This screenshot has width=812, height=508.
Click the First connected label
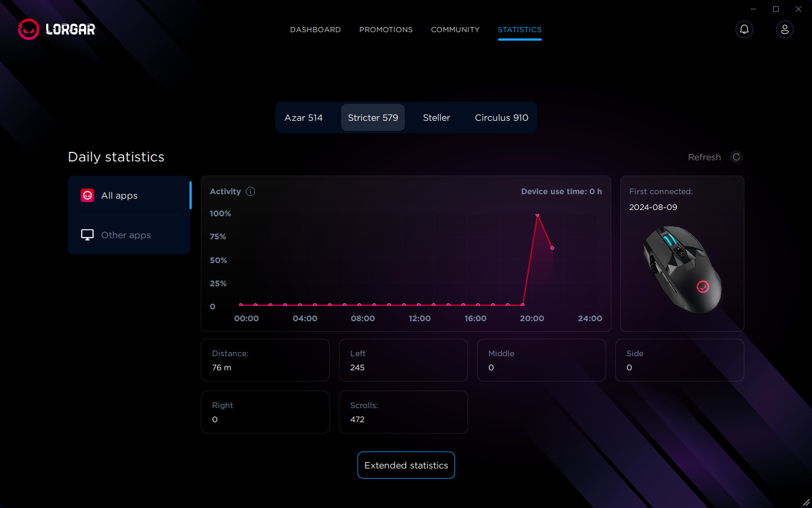coord(661,191)
